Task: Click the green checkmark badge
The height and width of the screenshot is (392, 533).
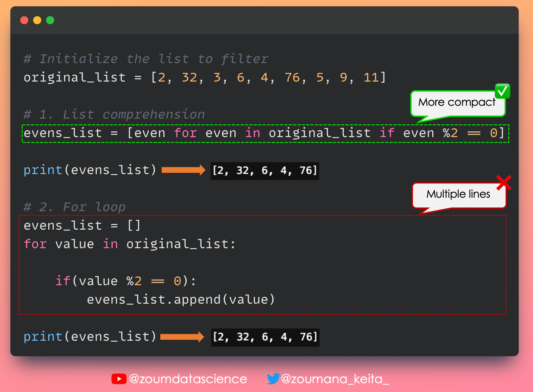Action: [x=502, y=91]
